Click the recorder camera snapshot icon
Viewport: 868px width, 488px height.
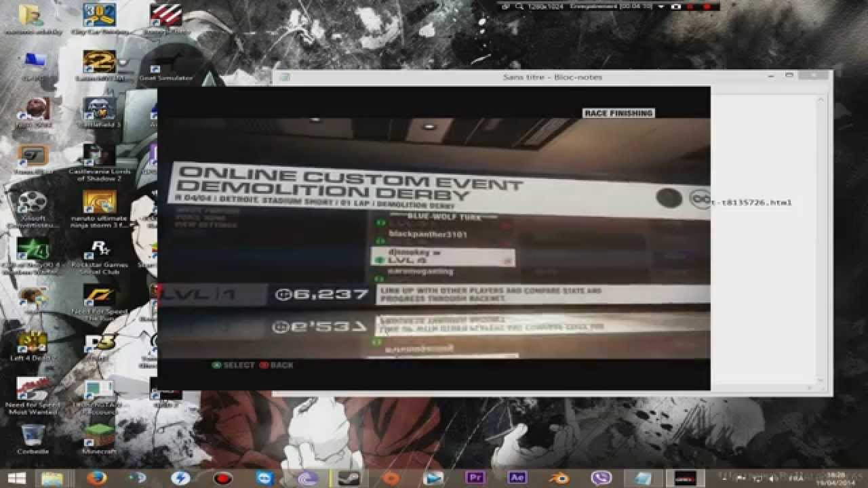pyautogui.click(x=675, y=6)
